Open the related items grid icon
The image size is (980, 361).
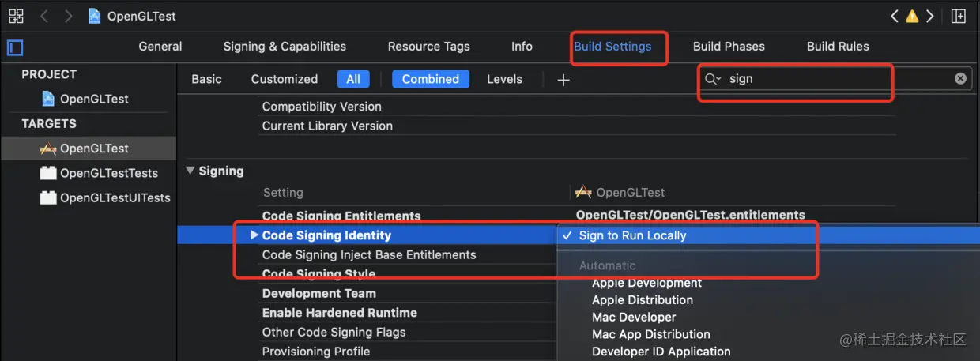16,16
